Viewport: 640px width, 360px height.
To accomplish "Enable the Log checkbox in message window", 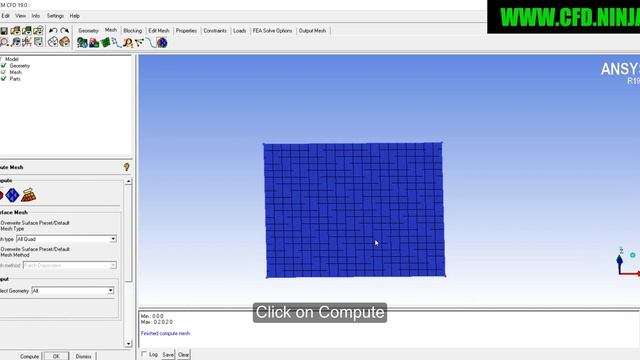I will pyautogui.click(x=144, y=354).
